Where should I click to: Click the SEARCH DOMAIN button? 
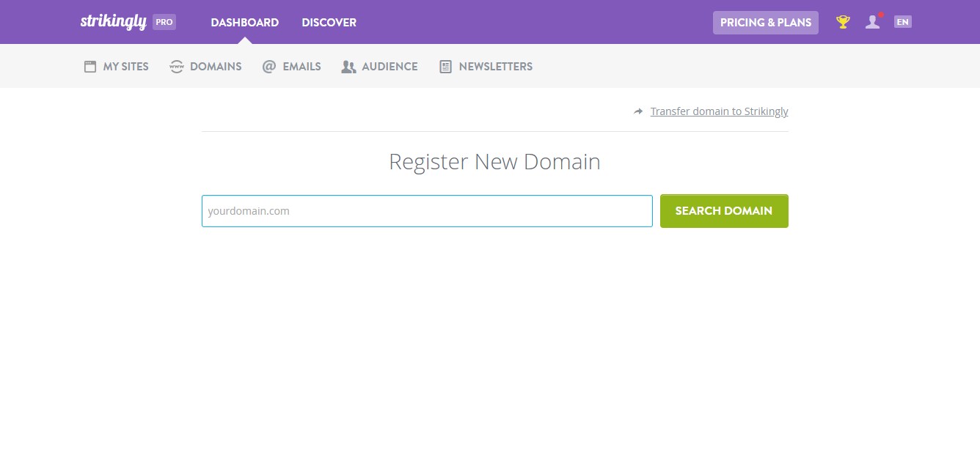point(724,210)
